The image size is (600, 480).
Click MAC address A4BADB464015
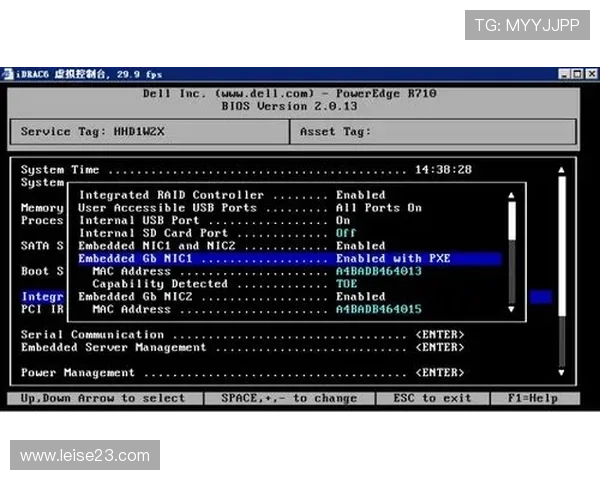pos(378,309)
